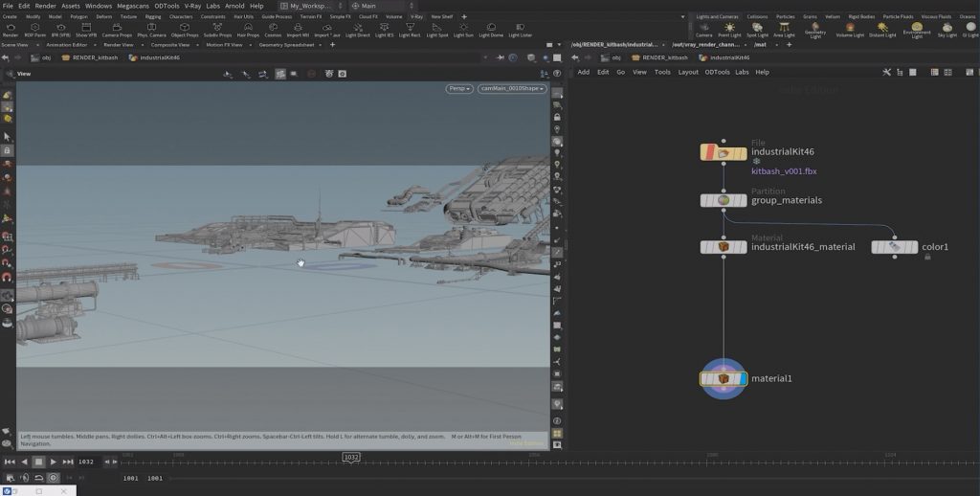Screen dimensions: 980x496
Task: Toggle display flag on industrialKit46_material node
Action: tap(743, 247)
